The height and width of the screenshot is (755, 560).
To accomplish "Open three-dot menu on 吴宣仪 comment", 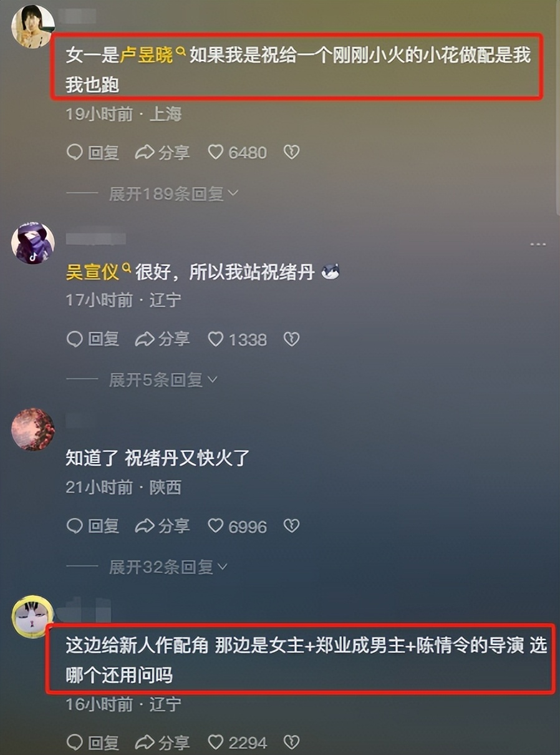I will [x=538, y=245].
